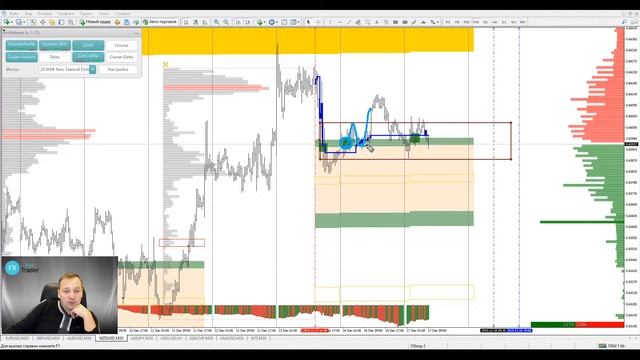The height and width of the screenshot is (360, 640).
Task: Toggle the Cum. delta panel button
Action: point(88,57)
